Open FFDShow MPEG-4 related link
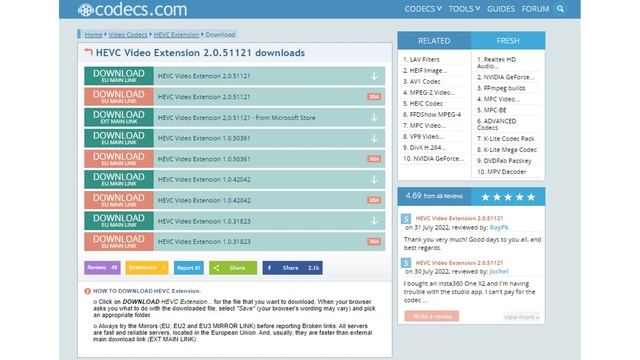 [435, 115]
